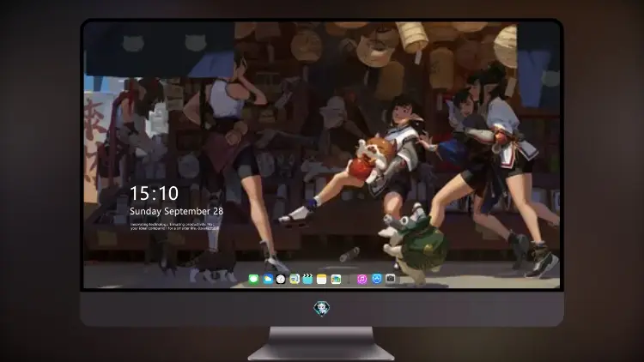
Task: Open the clapperboard video app in the dock
Action: click(x=307, y=279)
